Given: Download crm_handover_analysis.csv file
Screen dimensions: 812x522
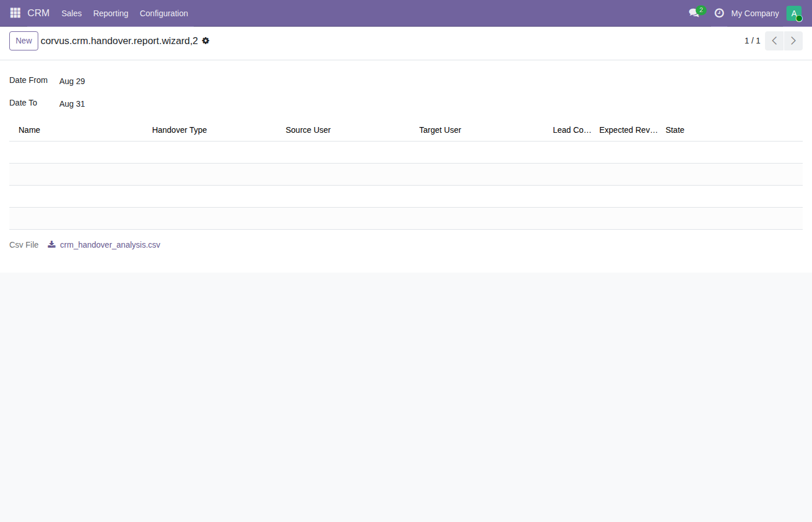Looking at the screenshot, I should (x=110, y=245).
